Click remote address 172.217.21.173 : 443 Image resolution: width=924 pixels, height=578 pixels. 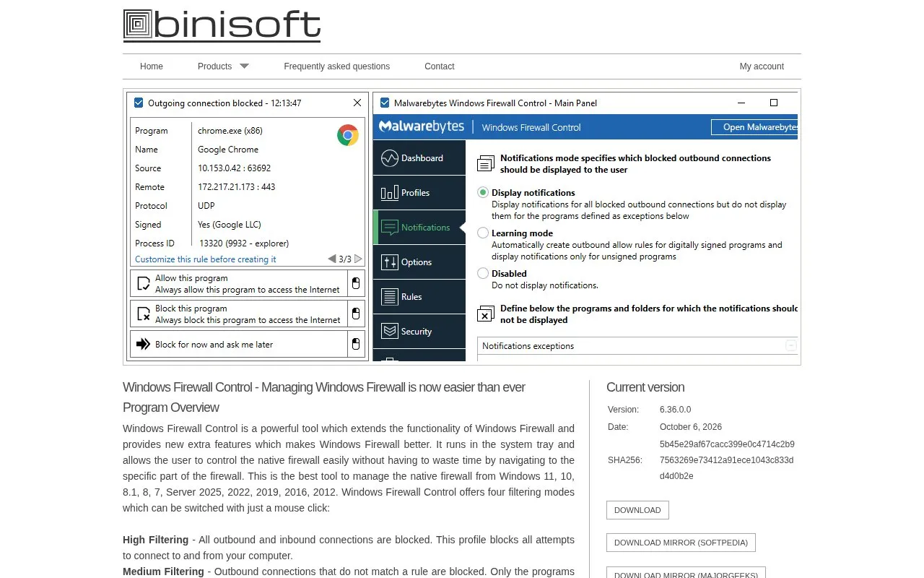[x=237, y=187]
